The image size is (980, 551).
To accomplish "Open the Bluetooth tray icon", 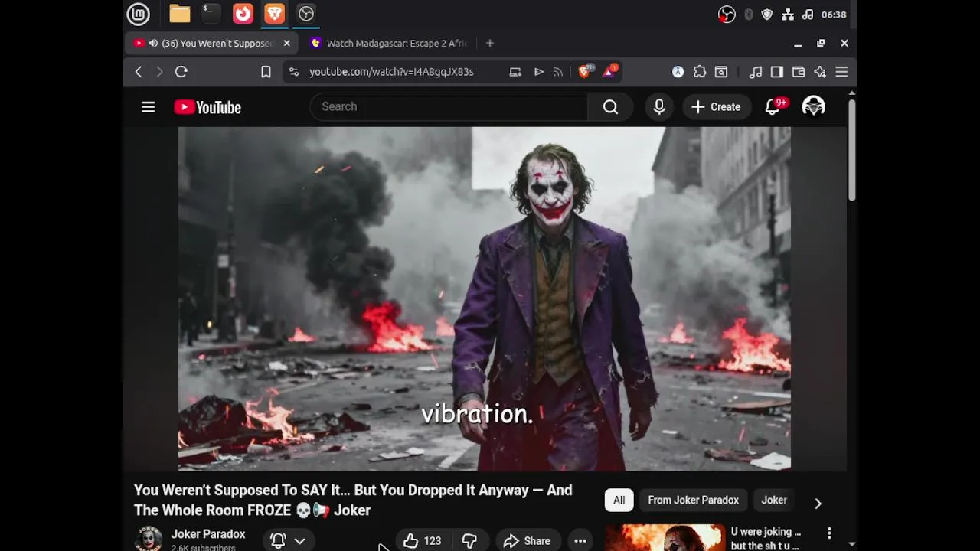I will (748, 15).
